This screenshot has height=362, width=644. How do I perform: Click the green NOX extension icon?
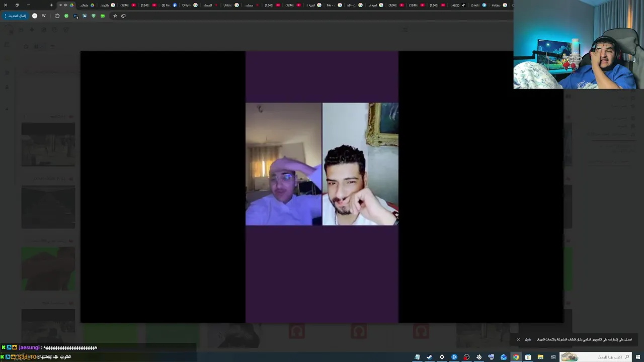coord(103,16)
